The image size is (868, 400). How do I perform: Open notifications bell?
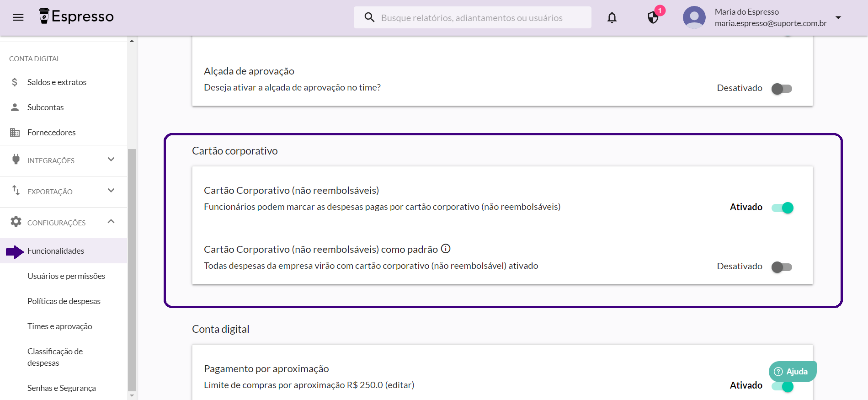(x=612, y=18)
